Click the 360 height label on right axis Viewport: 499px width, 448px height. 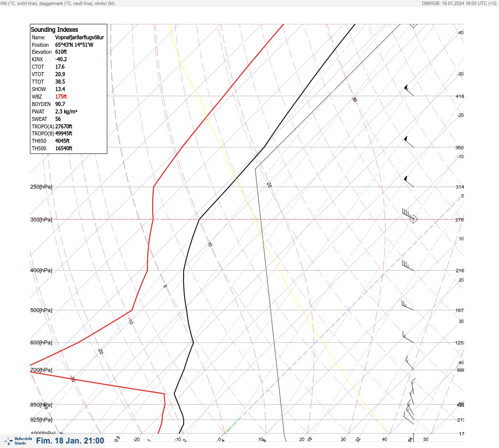[x=460, y=147]
